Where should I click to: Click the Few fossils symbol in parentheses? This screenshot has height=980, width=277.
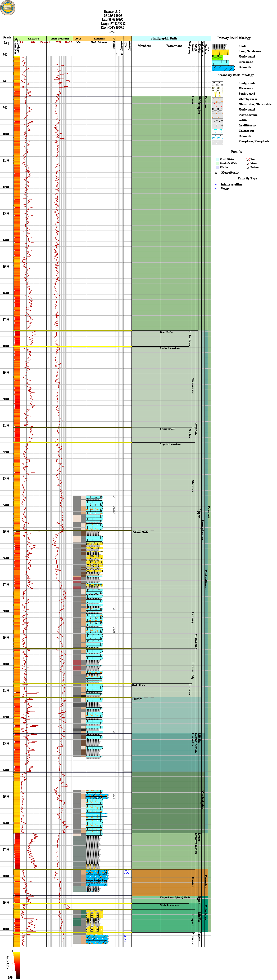click(x=248, y=160)
